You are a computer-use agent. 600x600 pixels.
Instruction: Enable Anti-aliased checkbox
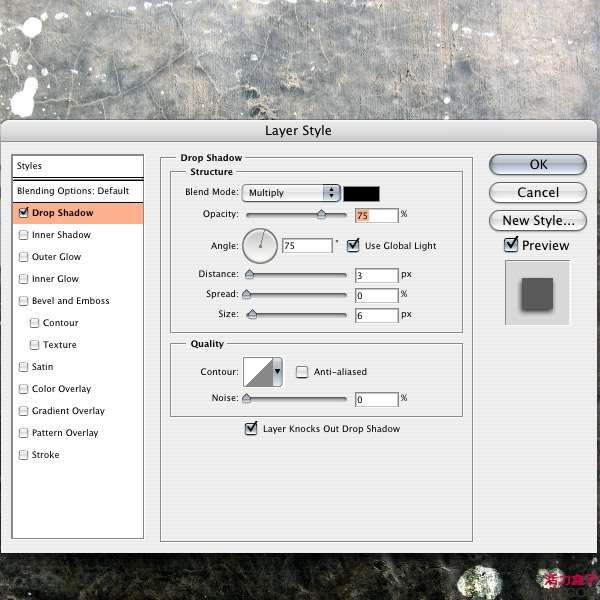302,372
